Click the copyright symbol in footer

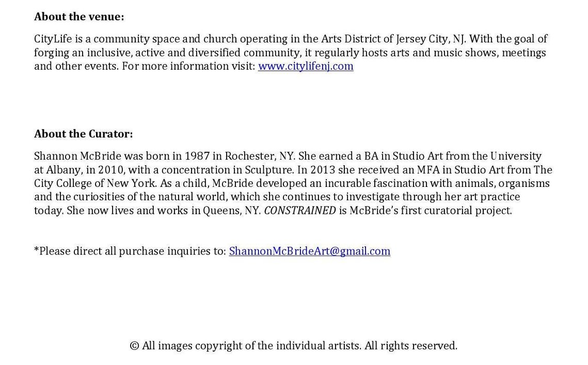point(134,346)
